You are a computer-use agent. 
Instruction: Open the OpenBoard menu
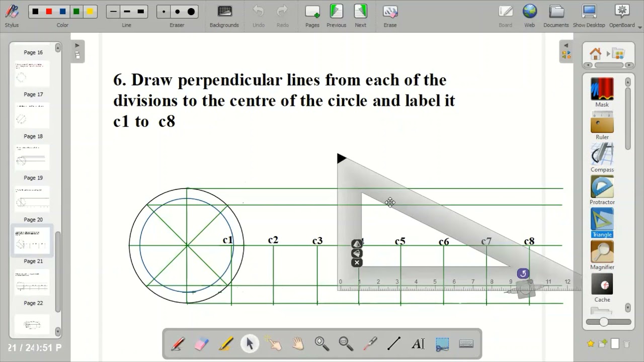(x=622, y=15)
